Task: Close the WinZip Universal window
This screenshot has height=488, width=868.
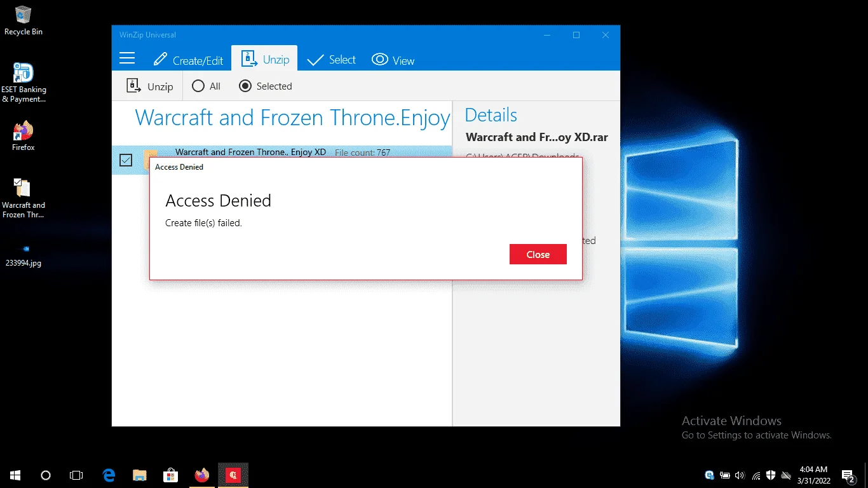Action: 606,35
